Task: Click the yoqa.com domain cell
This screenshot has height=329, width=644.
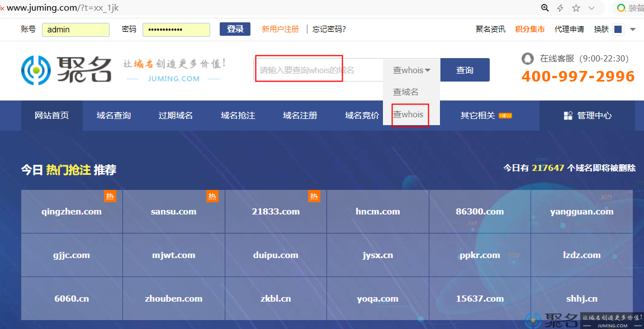Action: [378, 299]
